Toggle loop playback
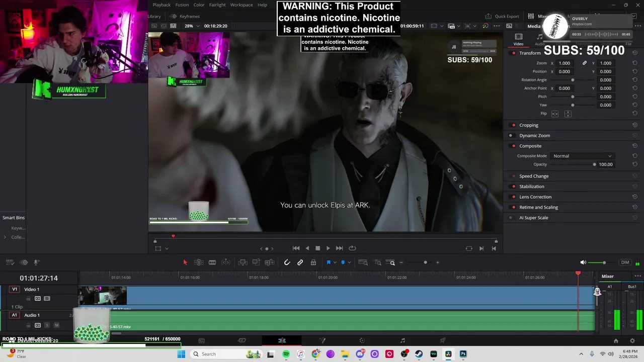Viewport: 644px width, 362px height. [x=352, y=248]
